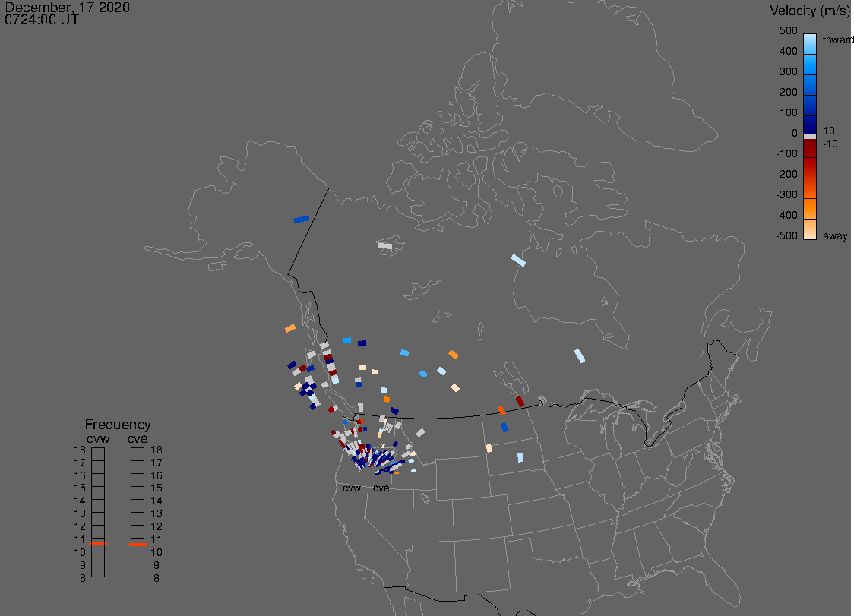
Task: Click the blue velocity marker in Alaska
Action: (301, 220)
